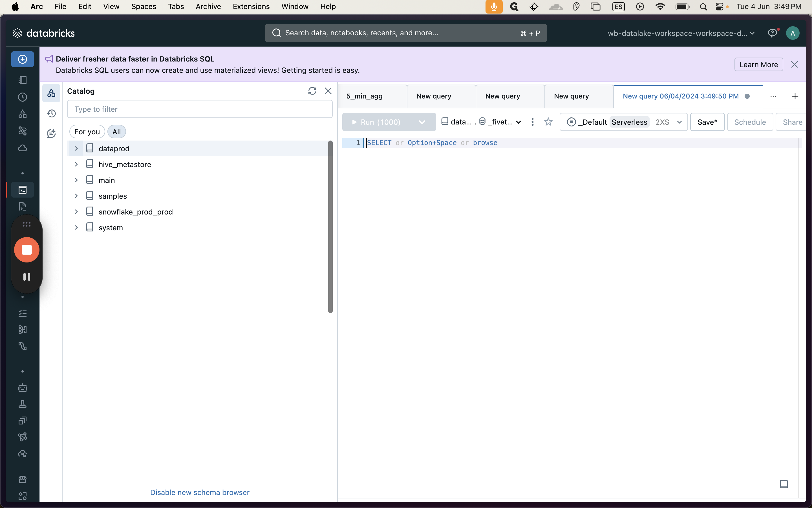Open Assistant icon in side panel
This screenshot has width=812, height=508.
(x=51, y=133)
